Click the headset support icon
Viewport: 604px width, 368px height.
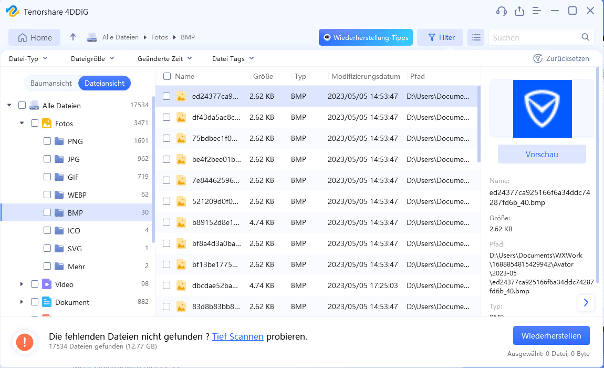coord(501,11)
